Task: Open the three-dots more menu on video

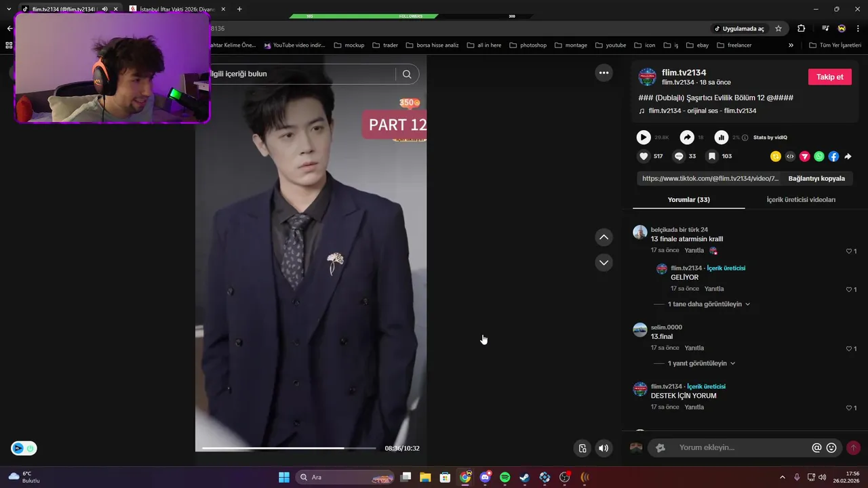Action: pyautogui.click(x=604, y=73)
